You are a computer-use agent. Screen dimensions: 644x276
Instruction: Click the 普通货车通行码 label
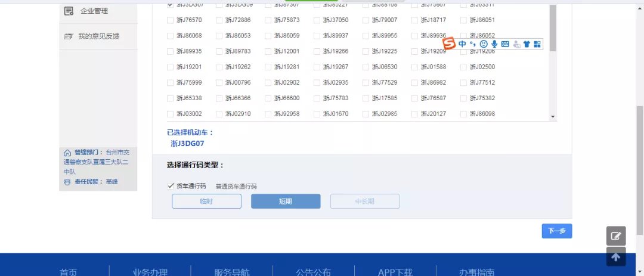236,187
